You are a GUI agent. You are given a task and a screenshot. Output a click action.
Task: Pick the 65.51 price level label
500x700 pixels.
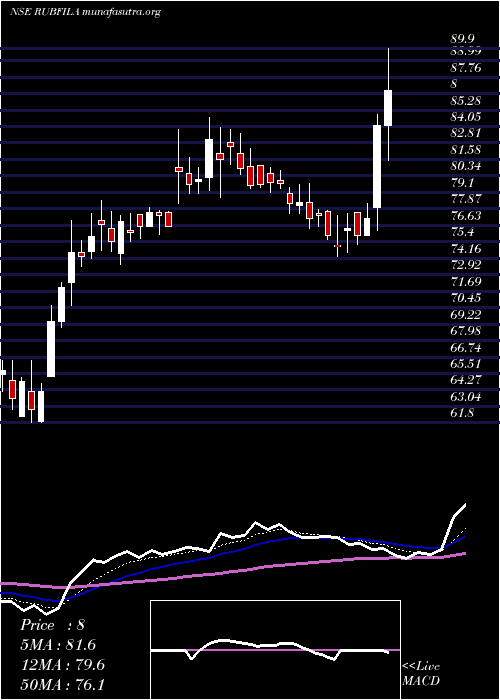coord(466,364)
